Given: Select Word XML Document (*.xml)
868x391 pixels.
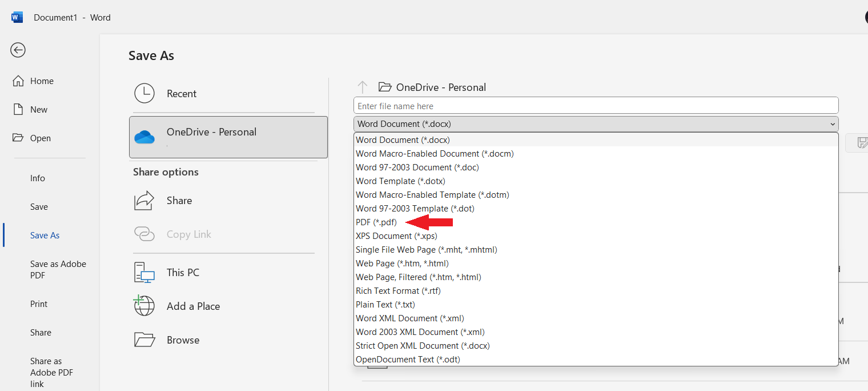Looking at the screenshot, I should (x=596, y=318).
